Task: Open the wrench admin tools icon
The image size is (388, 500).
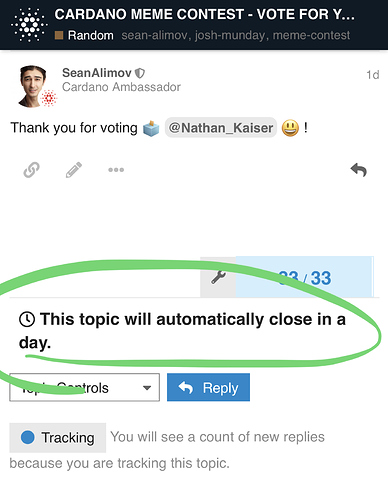Action: [x=218, y=277]
